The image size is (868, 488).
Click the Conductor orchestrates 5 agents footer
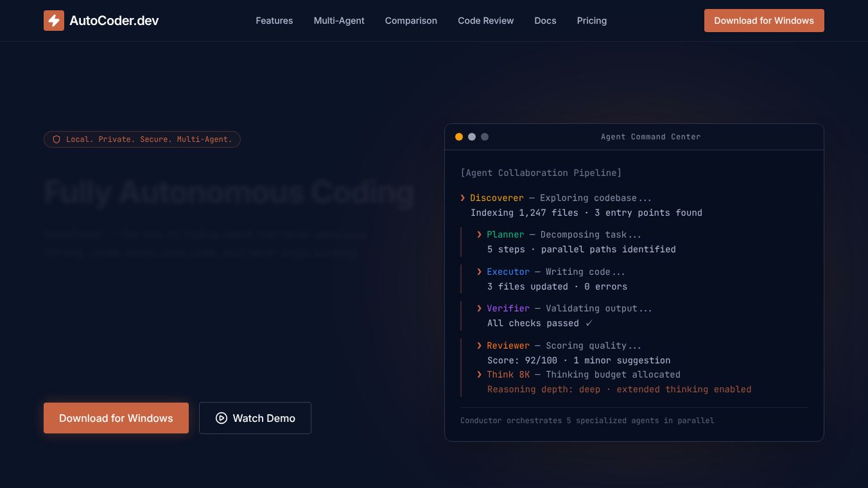point(587,421)
